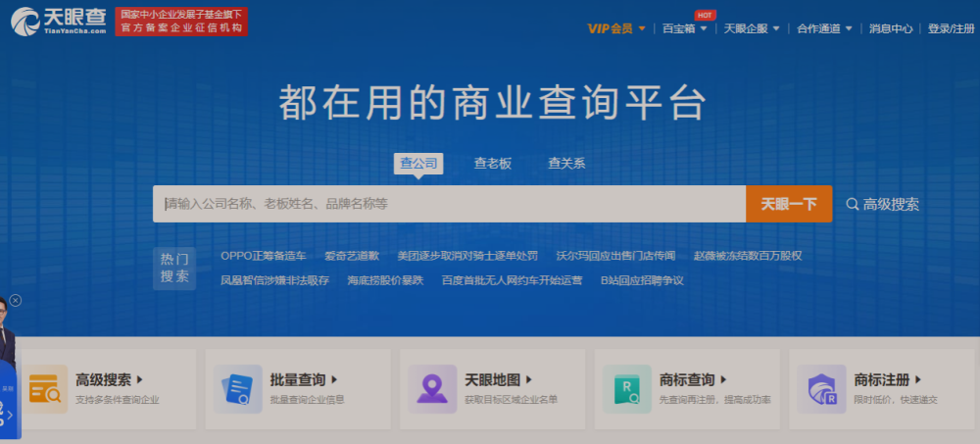
Task: Open the floating assistant avatar panel
Action: click(x=10, y=369)
